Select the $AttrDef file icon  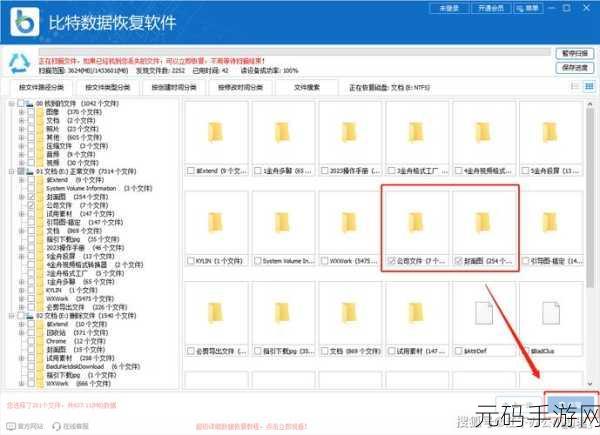click(x=484, y=313)
